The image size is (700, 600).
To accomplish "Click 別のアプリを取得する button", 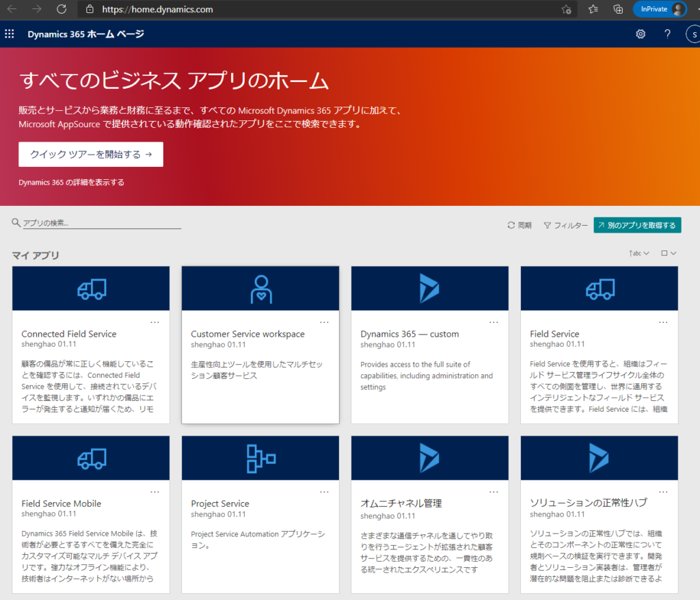I will [x=638, y=225].
